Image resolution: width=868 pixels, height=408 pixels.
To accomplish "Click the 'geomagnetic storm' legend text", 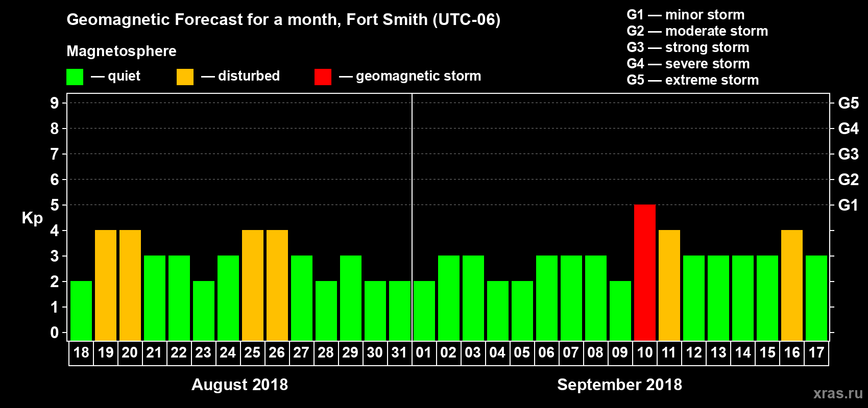I will (418, 76).
